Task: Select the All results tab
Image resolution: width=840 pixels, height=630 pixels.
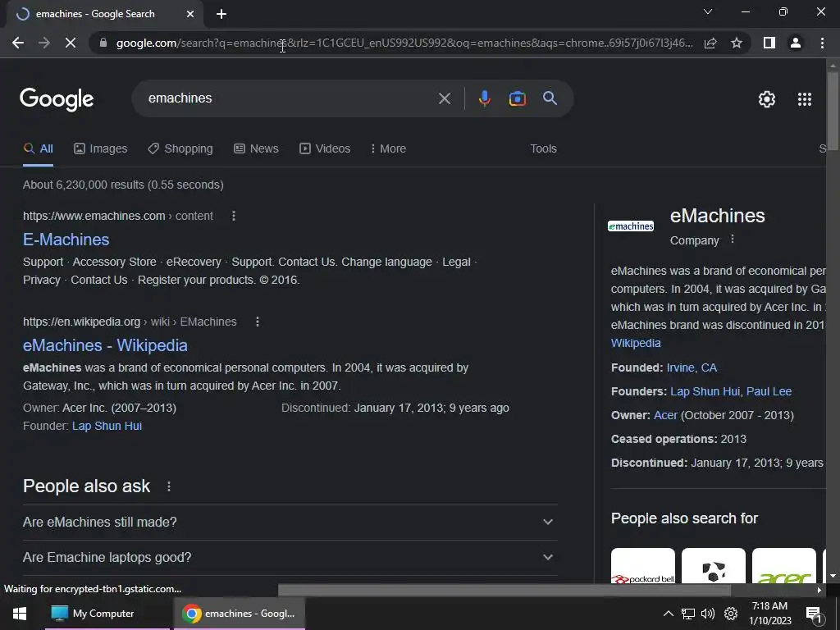Action: pyautogui.click(x=38, y=149)
